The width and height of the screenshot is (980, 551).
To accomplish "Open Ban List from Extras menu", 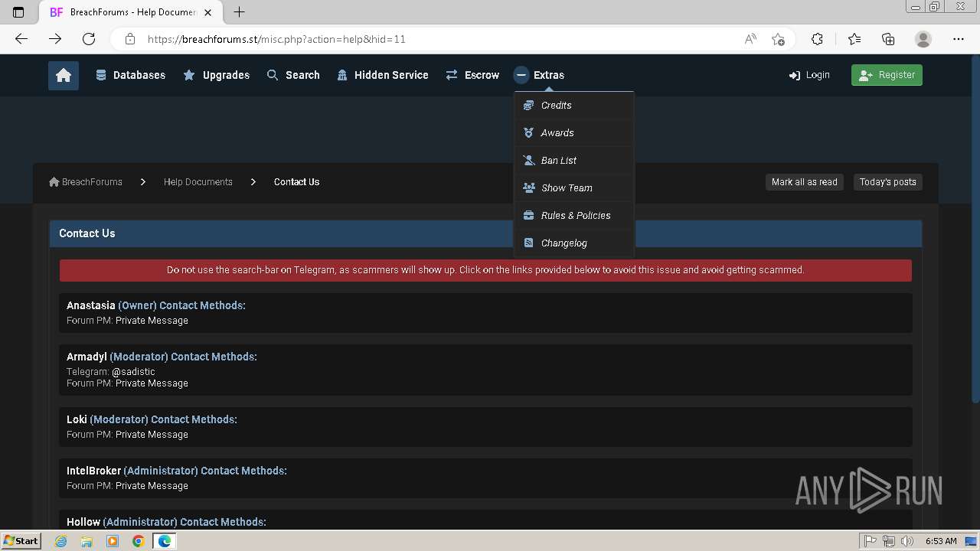I will [x=573, y=161].
